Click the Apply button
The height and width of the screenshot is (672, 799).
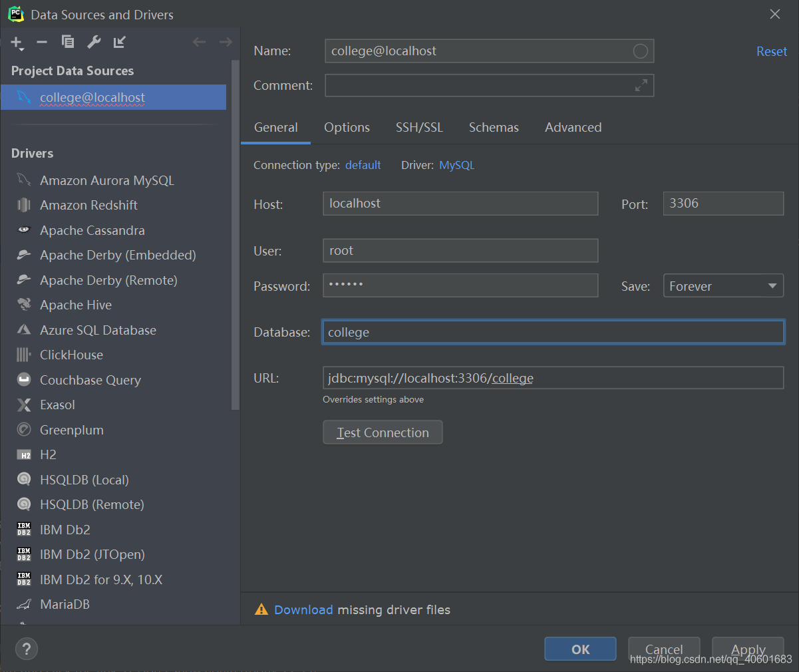point(748,649)
